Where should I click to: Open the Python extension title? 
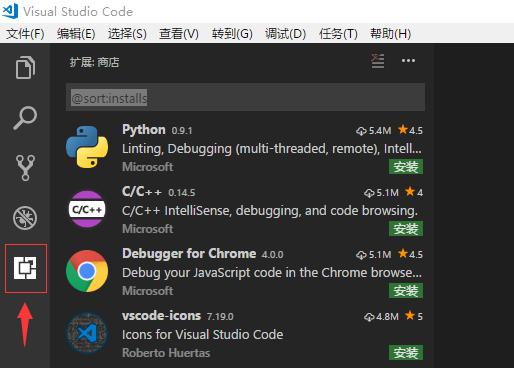[x=144, y=130]
